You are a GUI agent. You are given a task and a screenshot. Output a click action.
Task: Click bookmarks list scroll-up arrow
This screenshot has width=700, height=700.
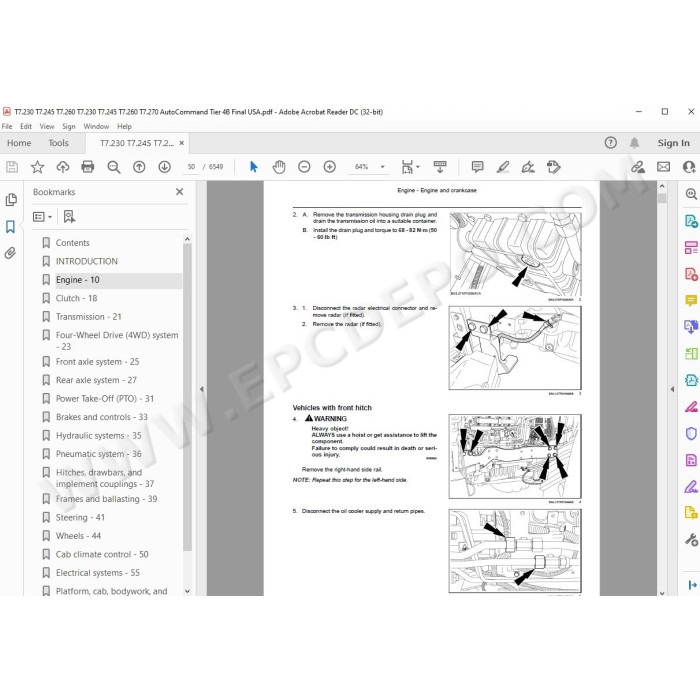coord(187,239)
